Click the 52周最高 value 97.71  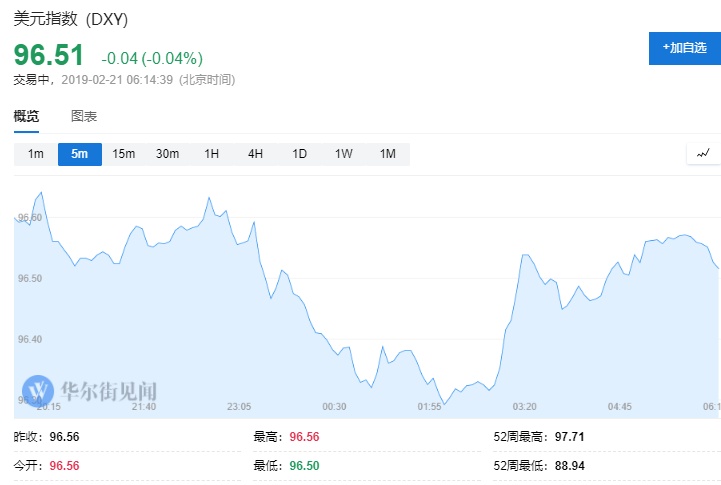585,438
